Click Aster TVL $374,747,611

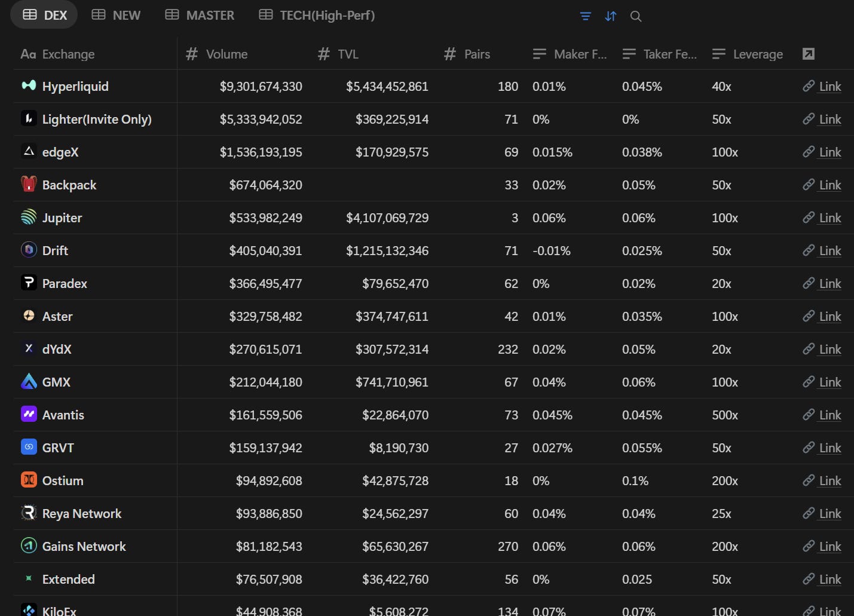click(x=392, y=316)
